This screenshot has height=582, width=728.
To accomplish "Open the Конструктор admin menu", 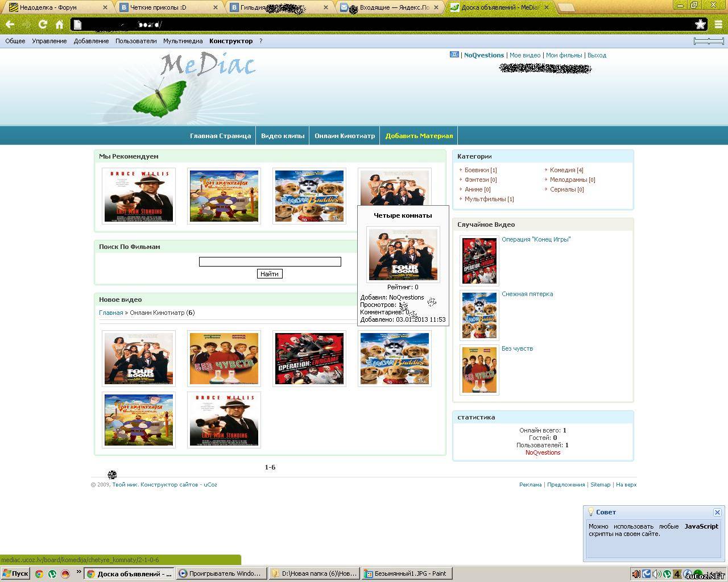I will tap(231, 41).
